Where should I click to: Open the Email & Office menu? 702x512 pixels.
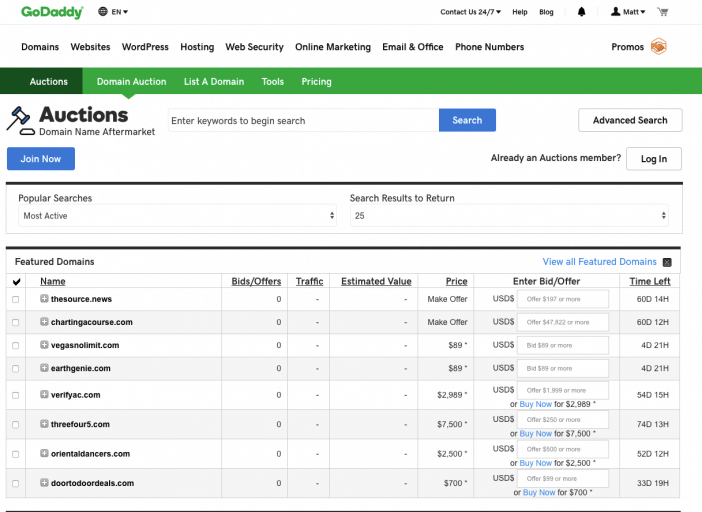[x=413, y=47]
